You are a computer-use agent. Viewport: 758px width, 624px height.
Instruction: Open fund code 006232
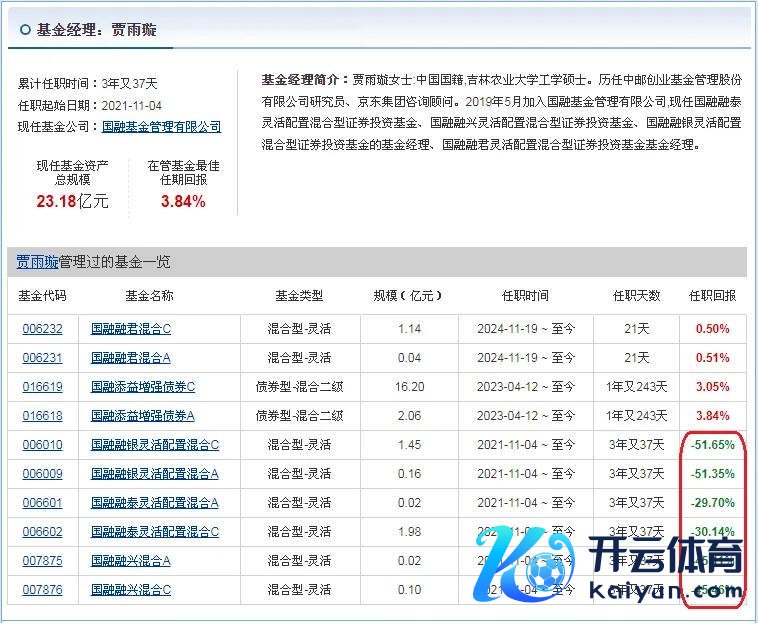coord(42,328)
